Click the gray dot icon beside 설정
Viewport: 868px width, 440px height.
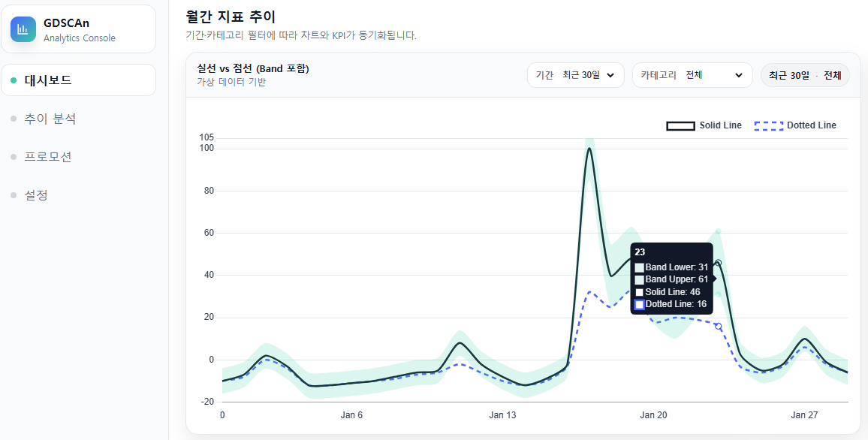click(13, 194)
